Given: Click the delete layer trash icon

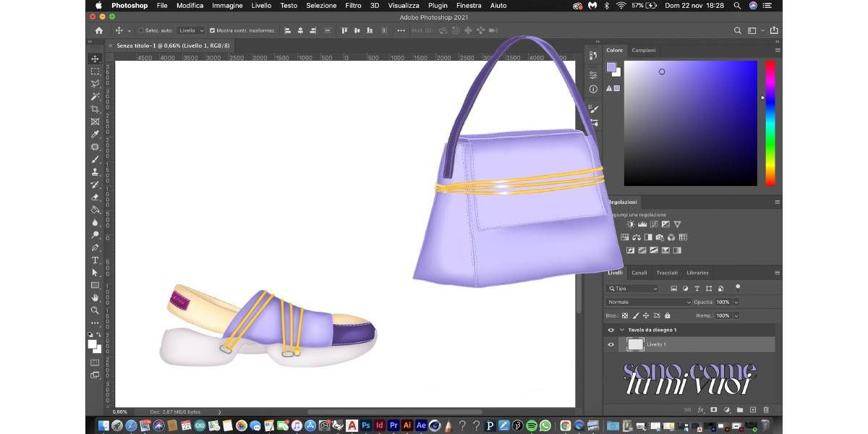Looking at the screenshot, I should [x=765, y=410].
